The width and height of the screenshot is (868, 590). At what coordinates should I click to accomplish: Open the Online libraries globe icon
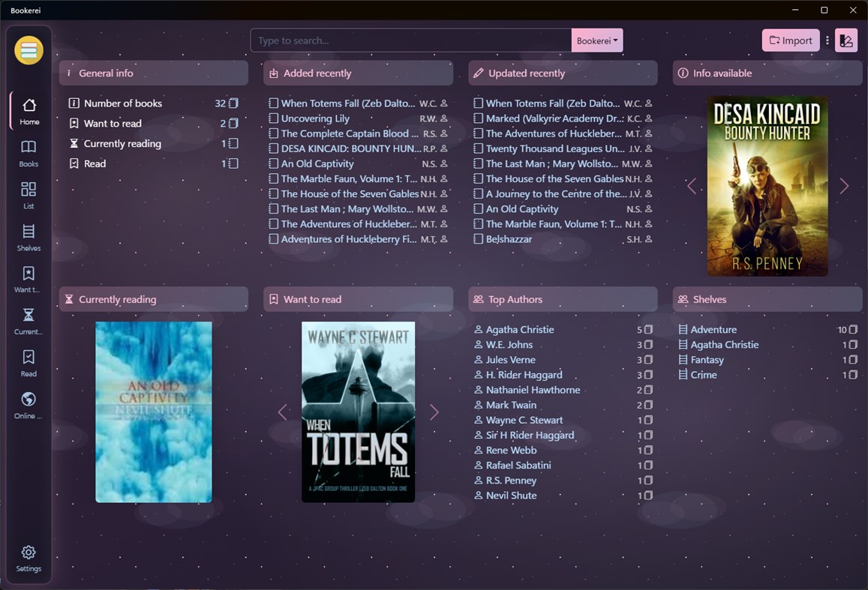click(x=28, y=405)
